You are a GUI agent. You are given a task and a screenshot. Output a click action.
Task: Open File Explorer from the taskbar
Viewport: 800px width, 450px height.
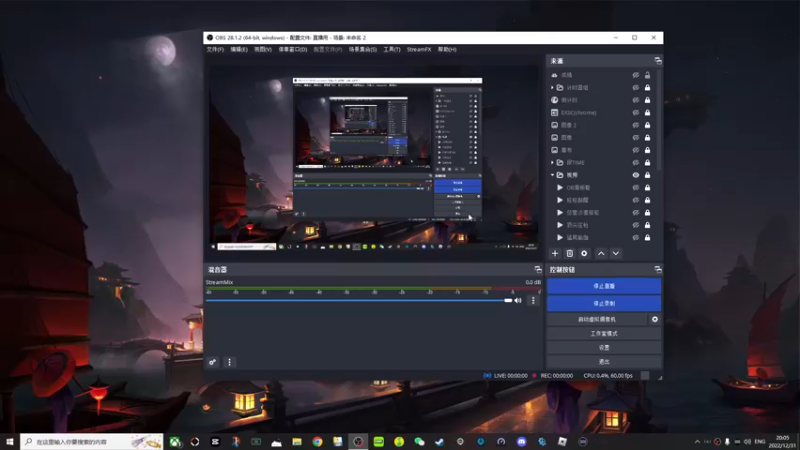click(x=297, y=442)
